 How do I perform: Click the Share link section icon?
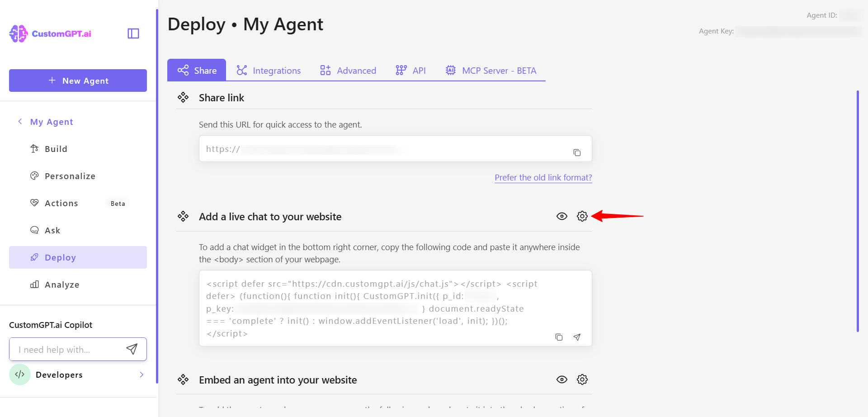point(183,97)
